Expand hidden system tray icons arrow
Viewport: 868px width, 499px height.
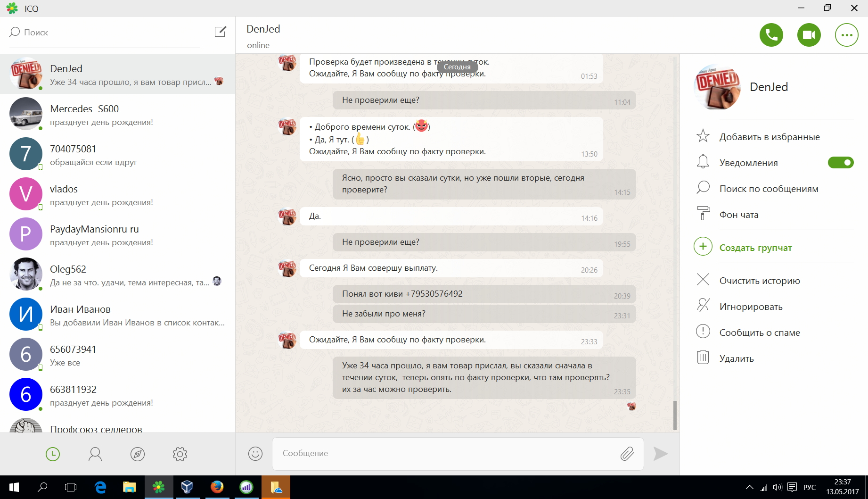pyautogui.click(x=749, y=487)
